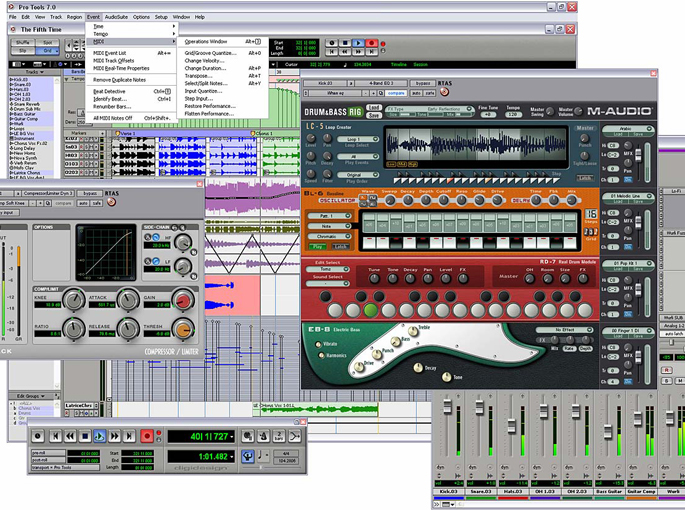Click the pre-roll field in transport window
Viewport: 685px width, 510px height.
[84, 453]
